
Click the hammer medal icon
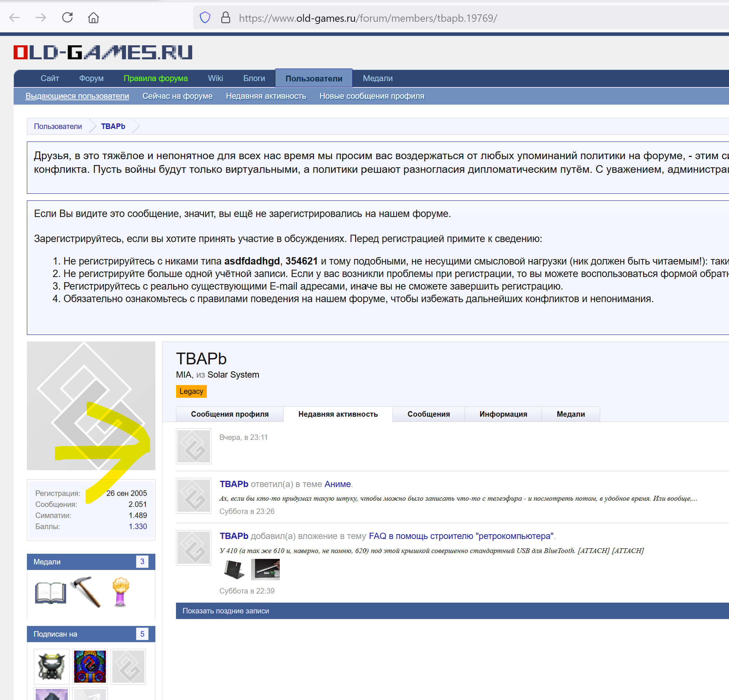pyautogui.click(x=86, y=592)
